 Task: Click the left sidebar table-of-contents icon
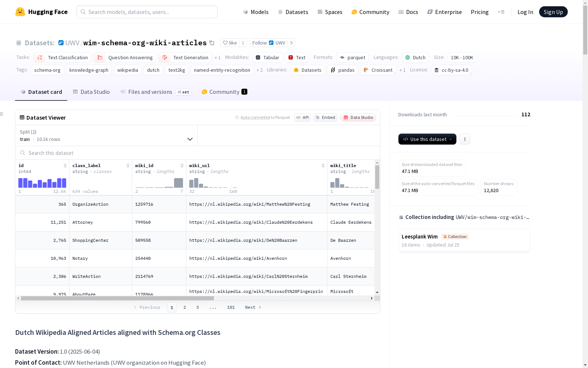point(1,114)
